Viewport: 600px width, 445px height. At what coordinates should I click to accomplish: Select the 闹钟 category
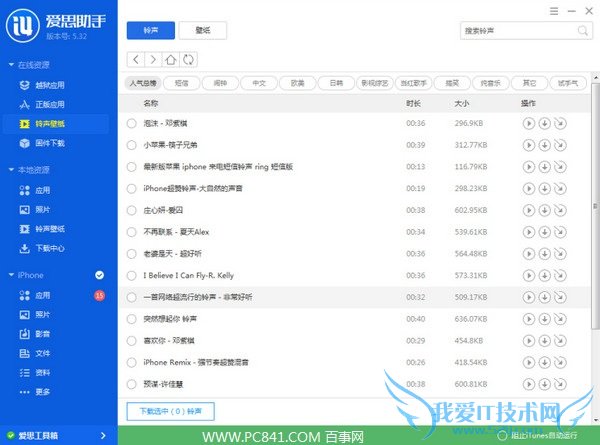click(x=220, y=83)
